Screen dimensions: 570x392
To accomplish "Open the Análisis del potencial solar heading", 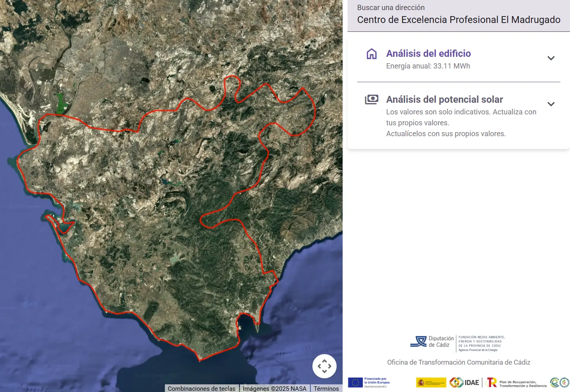I will click(x=444, y=100).
